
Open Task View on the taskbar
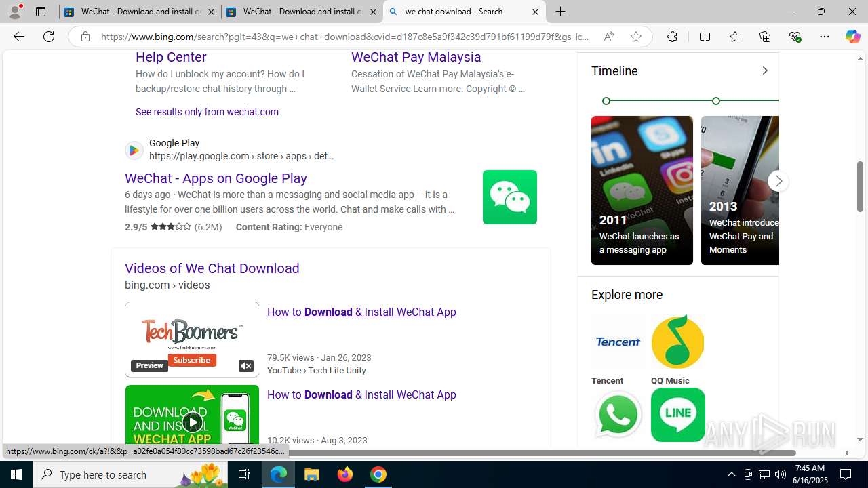(x=244, y=474)
